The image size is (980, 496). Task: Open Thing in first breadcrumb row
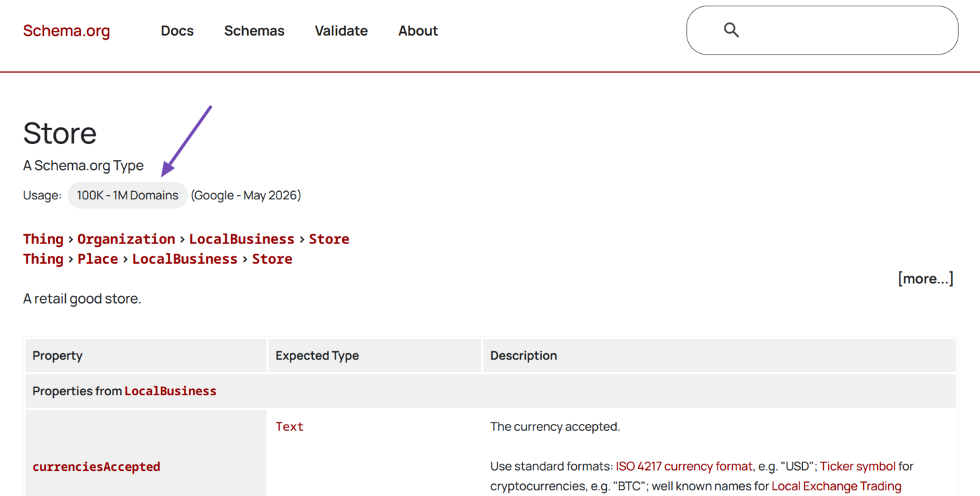point(43,239)
